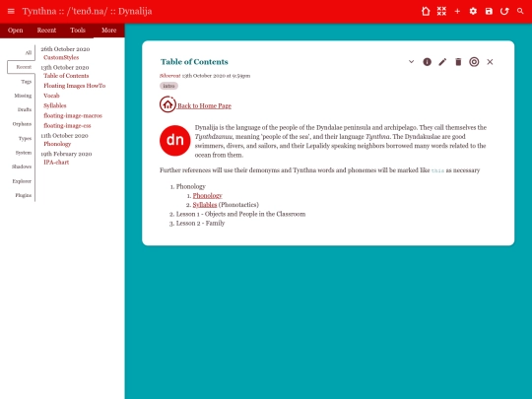Image resolution: width=532 pixels, height=399 pixels.
Task: Open the Vocab tiddler link
Action: pos(51,96)
